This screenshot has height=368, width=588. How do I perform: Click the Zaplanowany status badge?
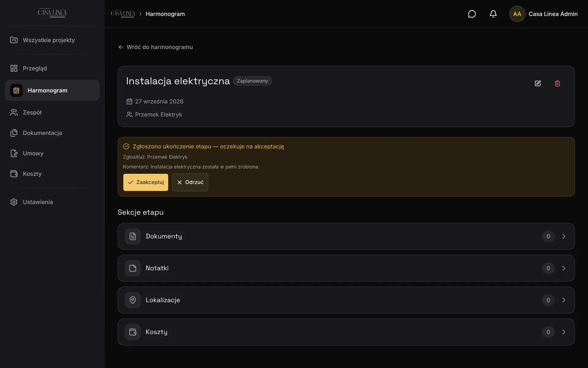pos(252,81)
